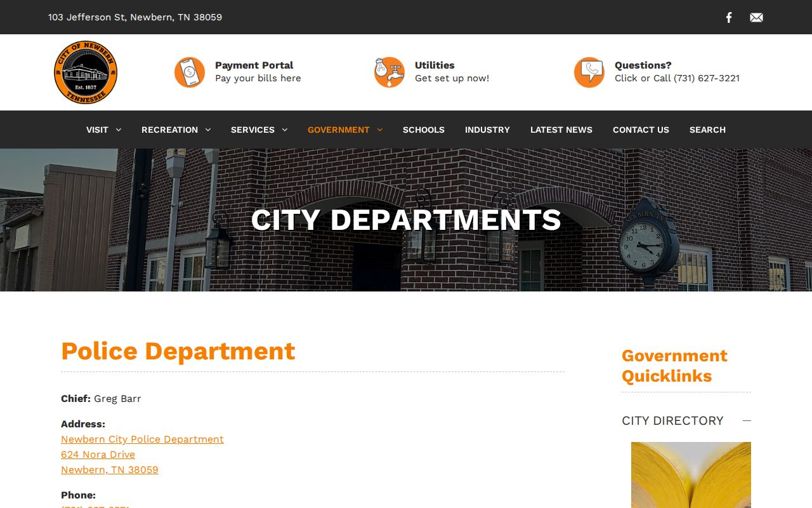
Task: Collapse the City Directory section
Action: click(747, 420)
